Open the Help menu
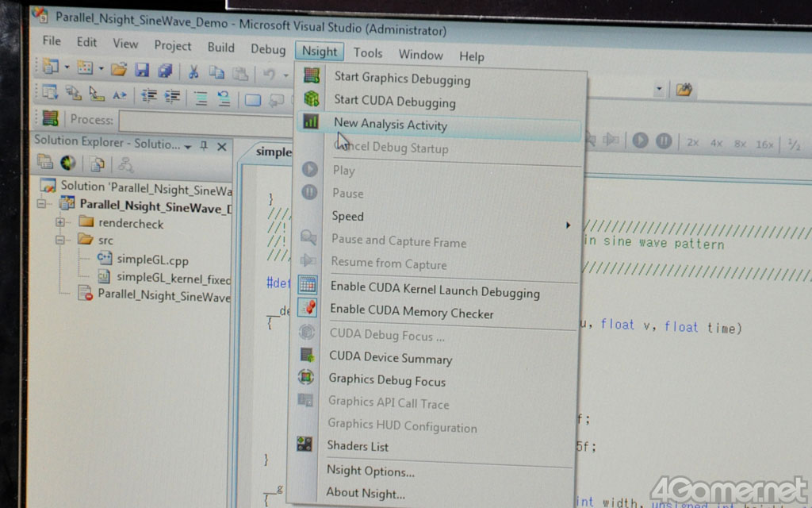 coord(471,56)
